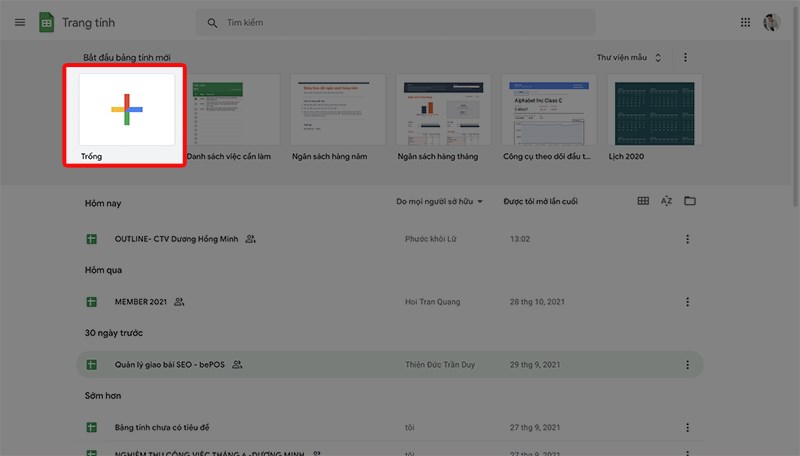Open the account profile avatar

coord(772,22)
